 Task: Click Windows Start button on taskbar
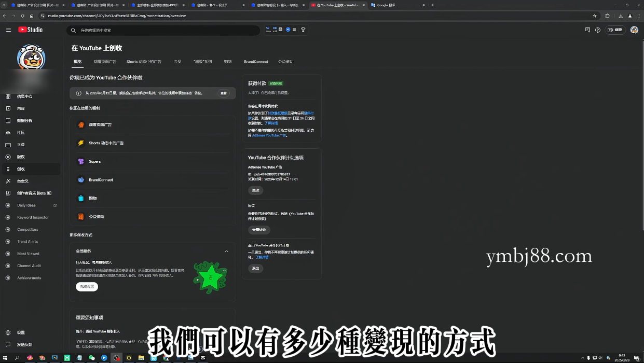pos(6,358)
